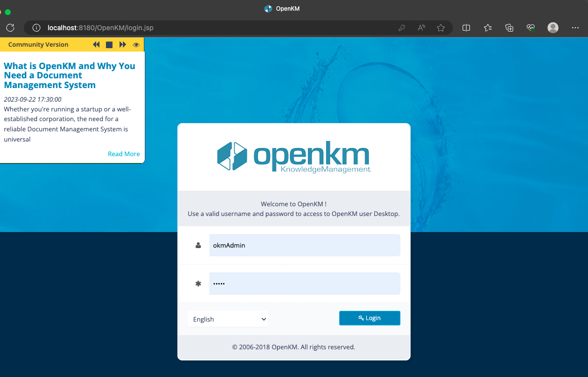Skip forward to the next news item
The image size is (588, 377).
123,45
